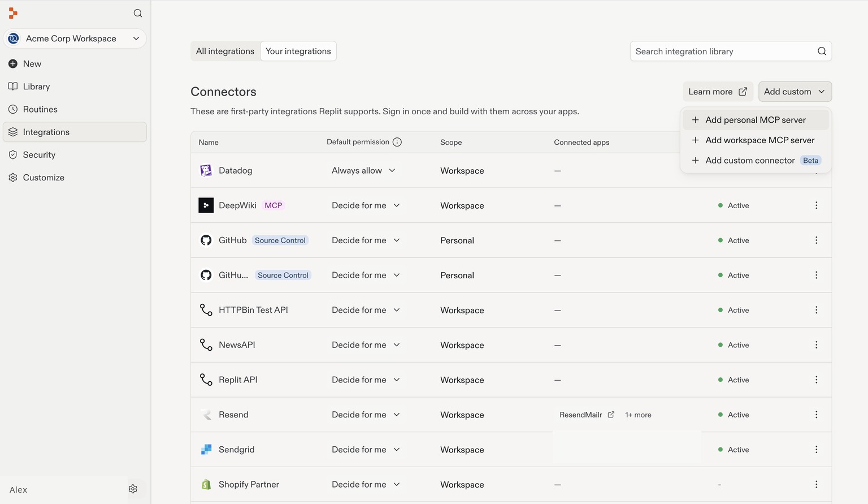Open more options for DeepWiki row
Image resolution: width=868 pixels, height=504 pixels.
click(x=817, y=205)
